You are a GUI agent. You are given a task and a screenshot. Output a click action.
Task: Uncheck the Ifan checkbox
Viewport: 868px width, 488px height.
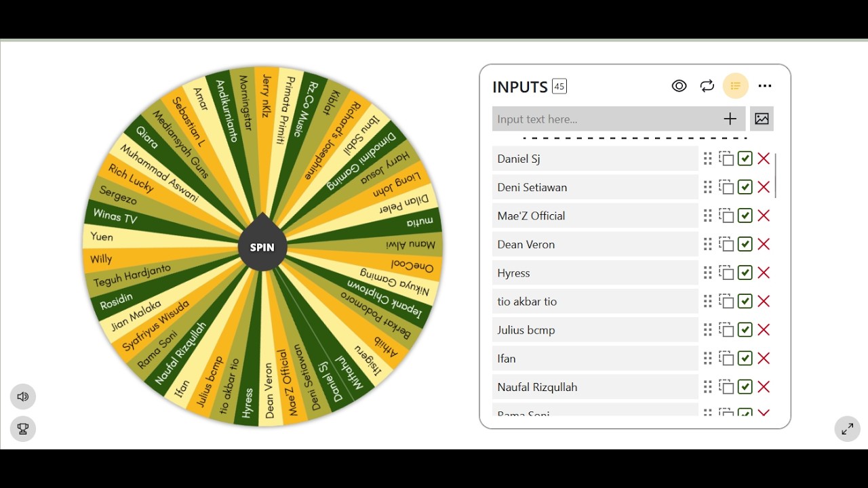pyautogui.click(x=745, y=358)
